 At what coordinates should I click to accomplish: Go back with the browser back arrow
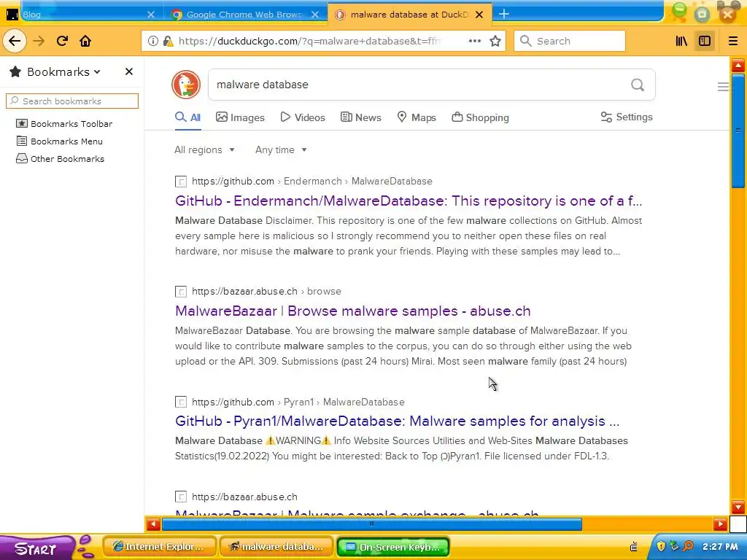pos(15,41)
